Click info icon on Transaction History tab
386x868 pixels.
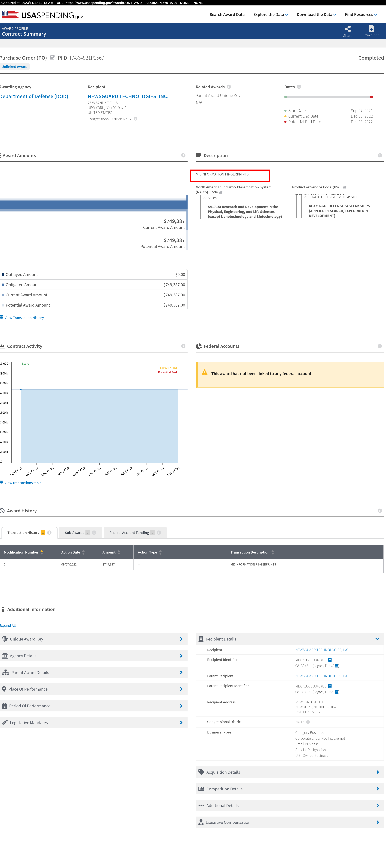click(x=49, y=533)
